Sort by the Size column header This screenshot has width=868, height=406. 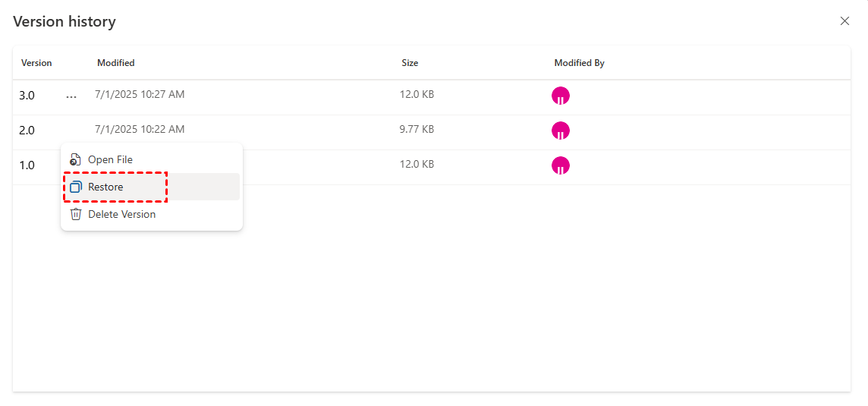point(410,63)
